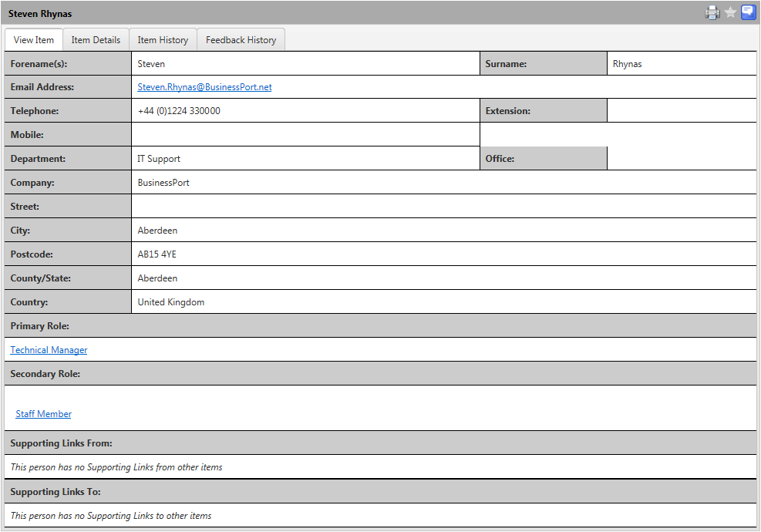Click the Department label
The height and width of the screenshot is (532, 761).
38,159
